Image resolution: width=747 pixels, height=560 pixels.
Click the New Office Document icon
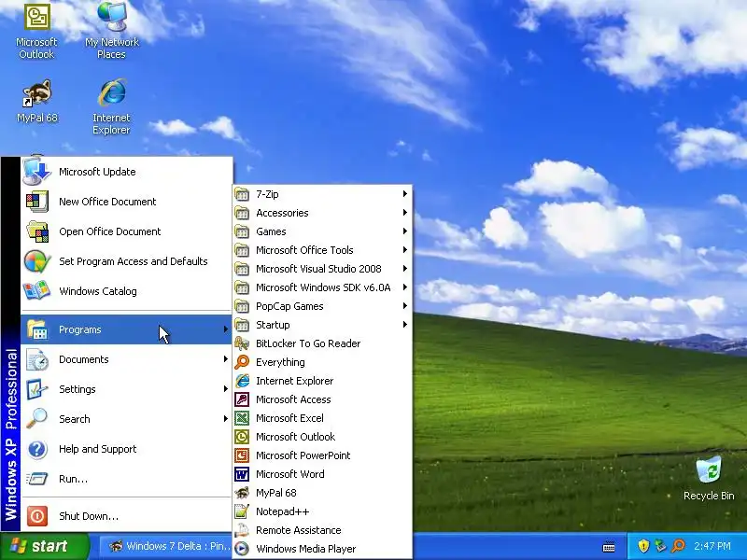[36, 202]
